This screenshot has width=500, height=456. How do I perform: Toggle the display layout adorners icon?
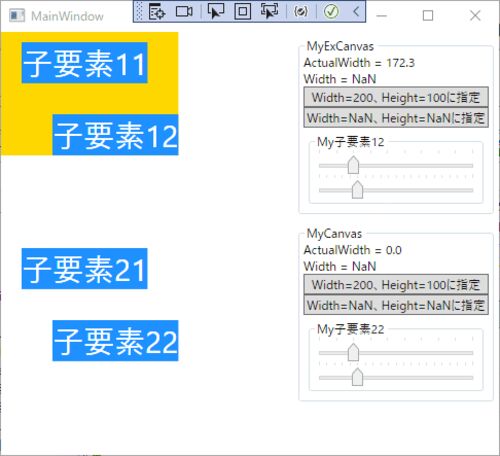(243, 12)
